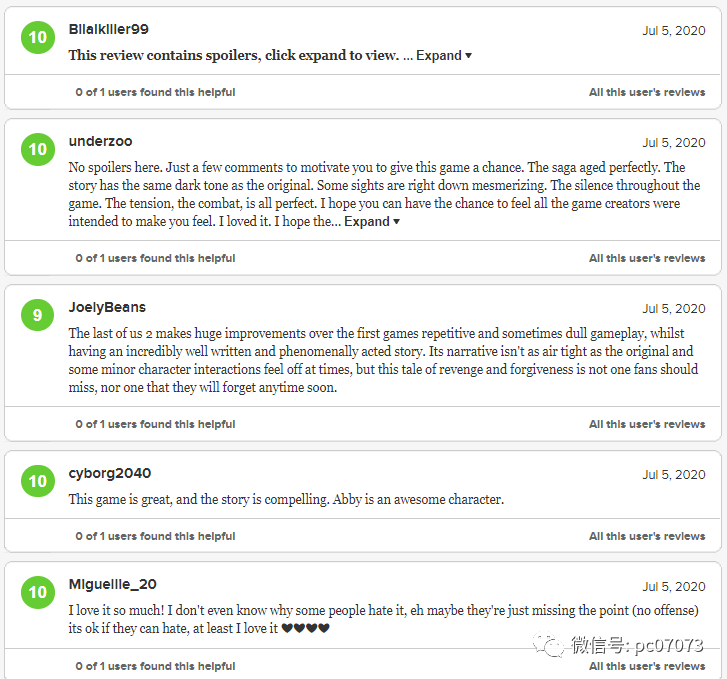Click JoelyBeans' green score 9 badge

click(x=37, y=316)
